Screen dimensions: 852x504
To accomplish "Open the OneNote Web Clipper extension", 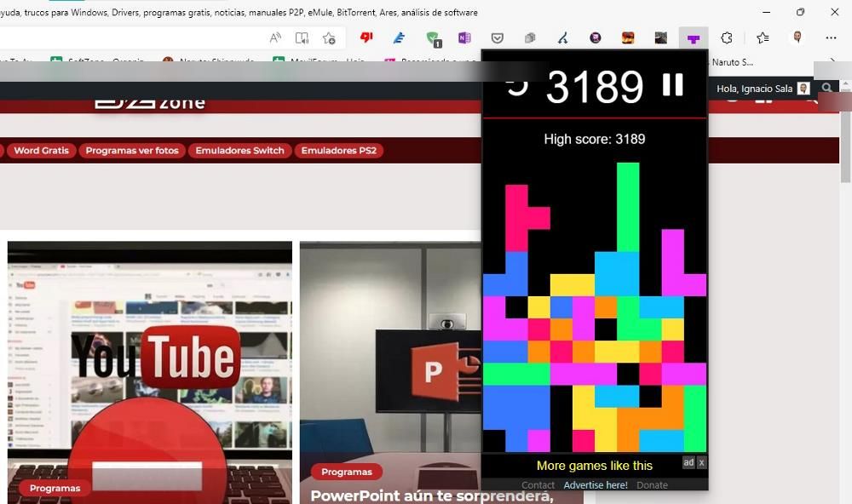I will point(464,38).
